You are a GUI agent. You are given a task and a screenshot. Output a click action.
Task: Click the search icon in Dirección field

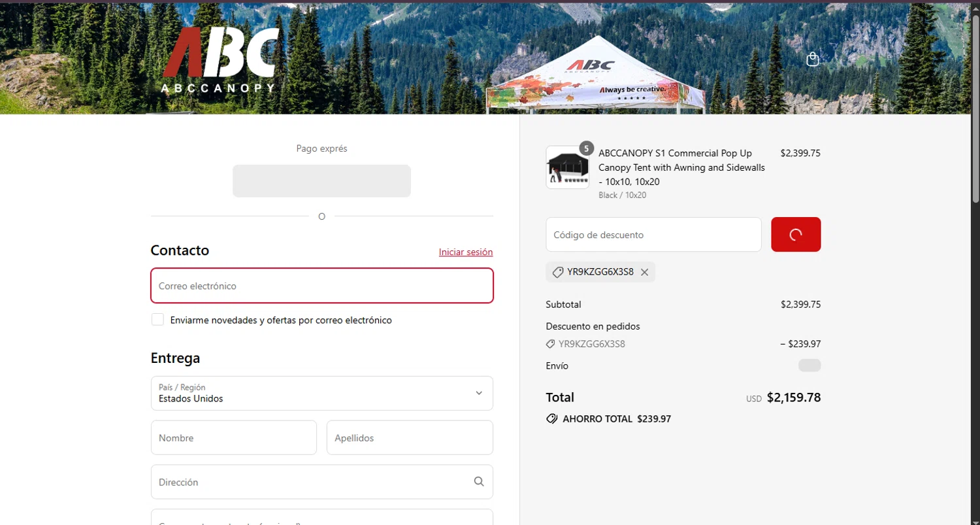[479, 482]
